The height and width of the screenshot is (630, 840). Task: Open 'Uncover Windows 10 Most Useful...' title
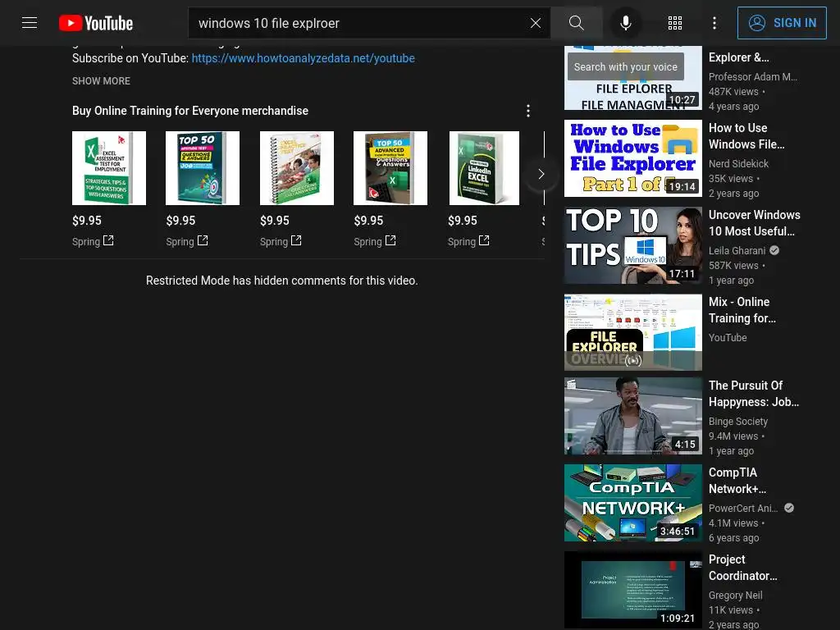click(x=755, y=223)
